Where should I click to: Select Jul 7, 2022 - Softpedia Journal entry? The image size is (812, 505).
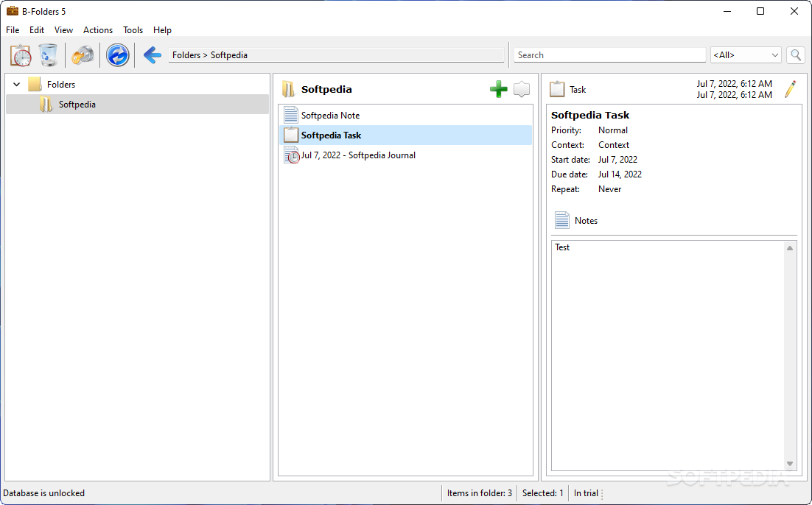(405, 155)
